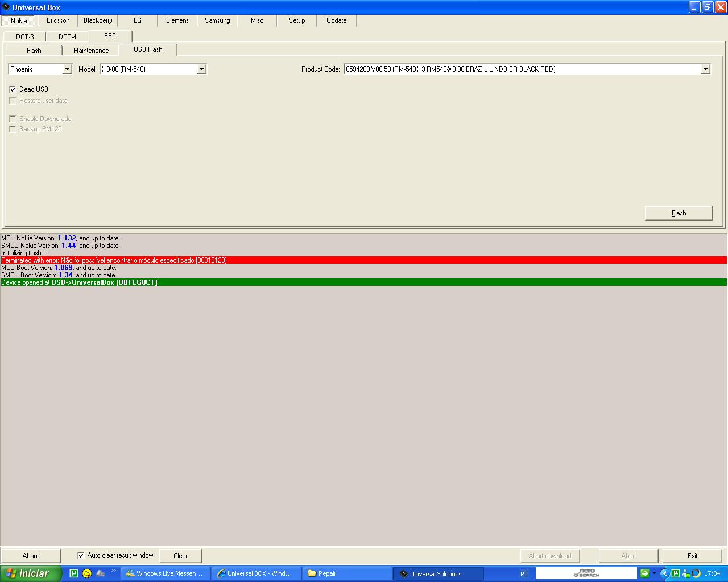Click the Flash button

(x=679, y=213)
